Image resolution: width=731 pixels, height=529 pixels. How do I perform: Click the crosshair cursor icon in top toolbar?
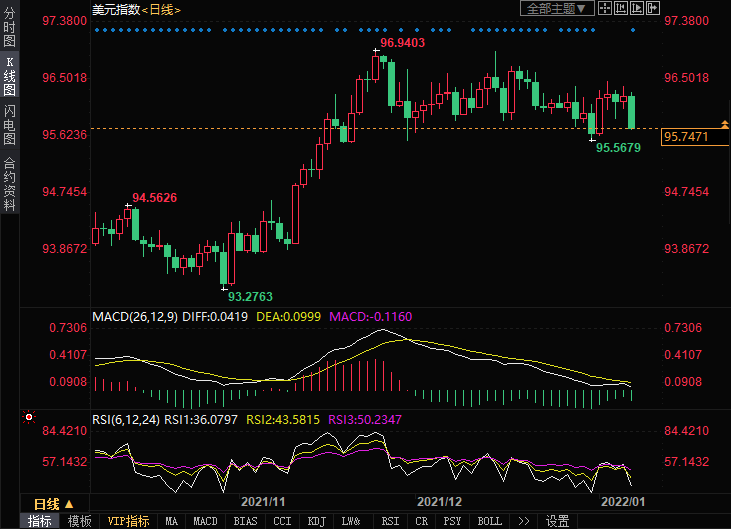click(604, 9)
